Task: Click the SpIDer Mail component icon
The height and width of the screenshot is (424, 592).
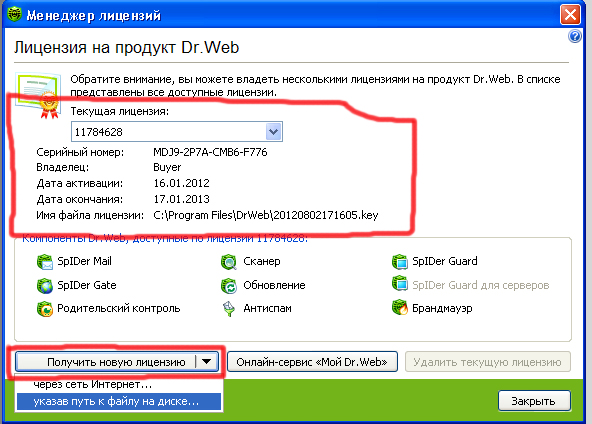Action: tap(45, 262)
